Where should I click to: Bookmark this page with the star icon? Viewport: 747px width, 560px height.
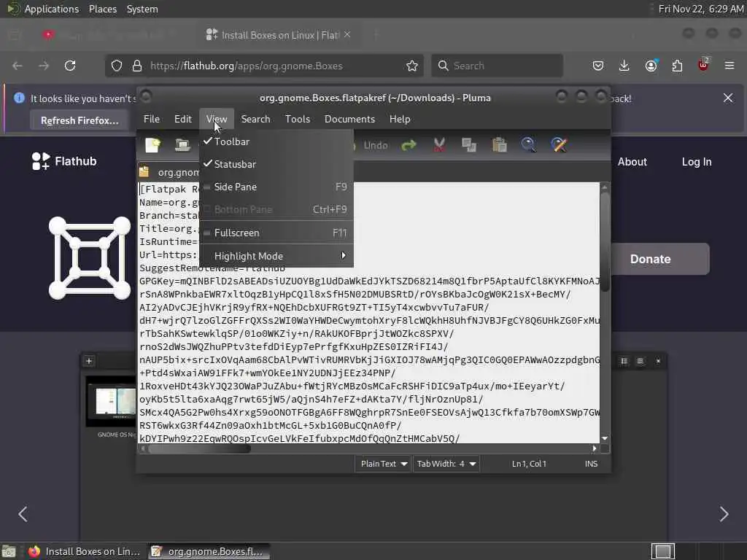[x=412, y=66]
